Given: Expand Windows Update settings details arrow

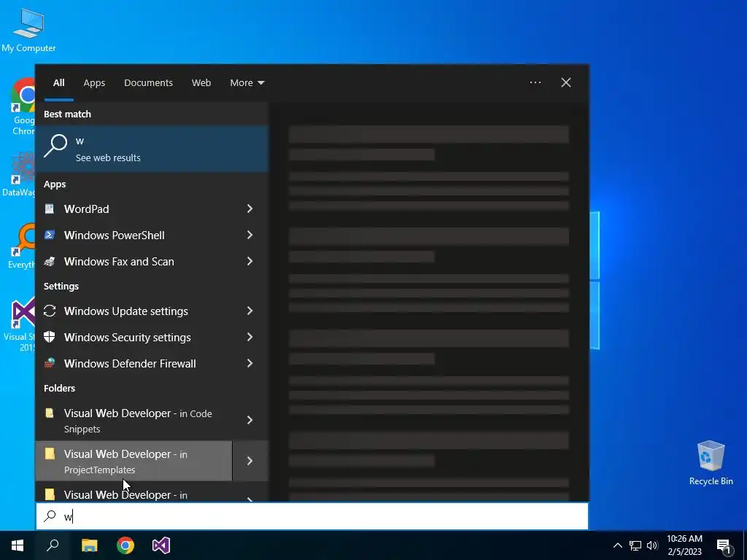Looking at the screenshot, I should coord(249,311).
